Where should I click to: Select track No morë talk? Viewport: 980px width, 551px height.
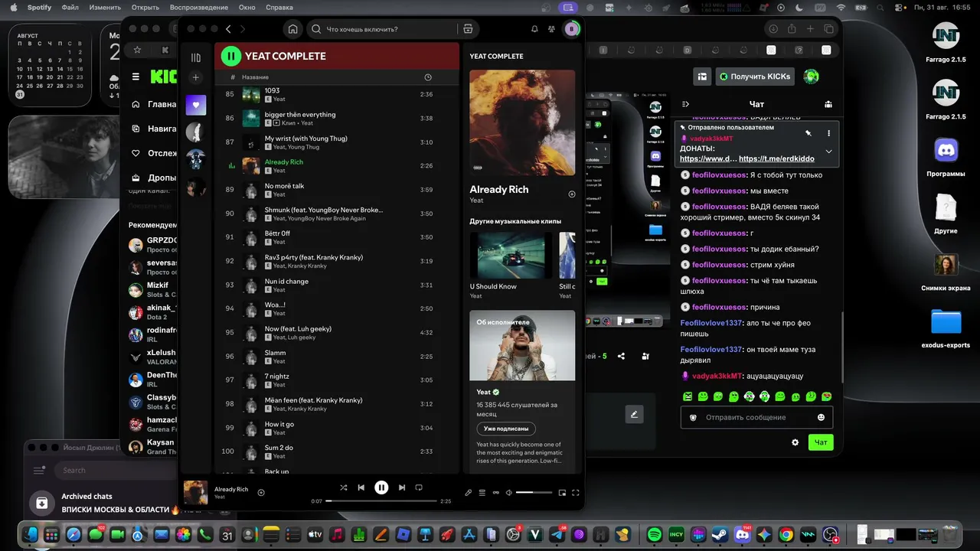pyautogui.click(x=336, y=190)
